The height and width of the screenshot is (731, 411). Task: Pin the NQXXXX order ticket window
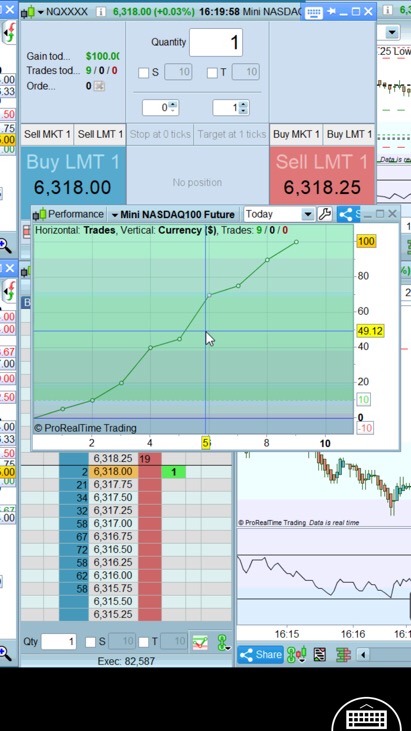tap(332, 11)
